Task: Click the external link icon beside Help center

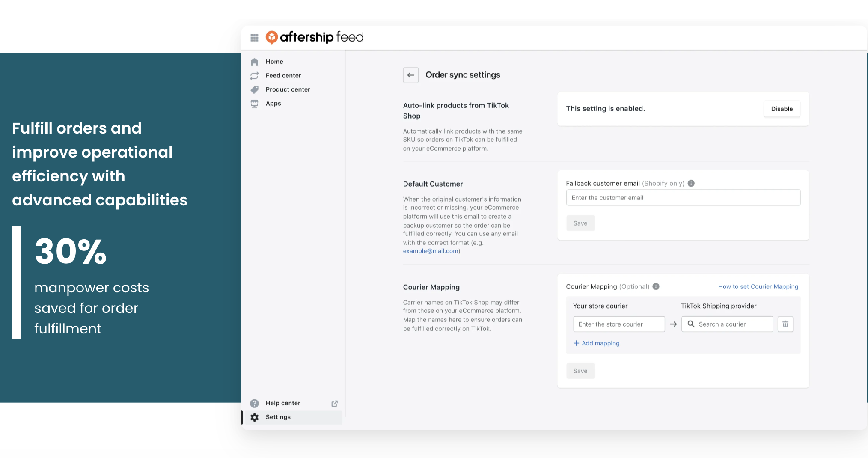Action: tap(335, 404)
